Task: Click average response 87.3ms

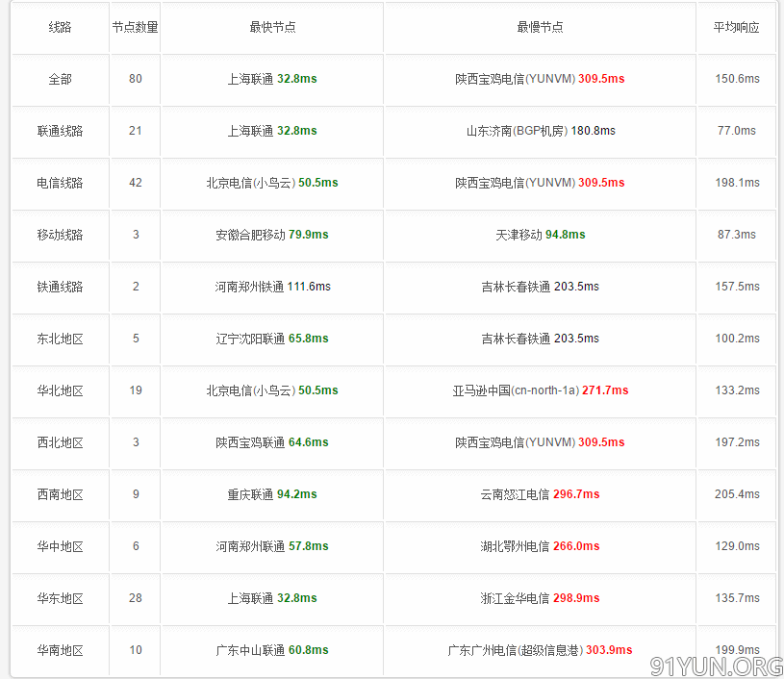Action: point(737,235)
